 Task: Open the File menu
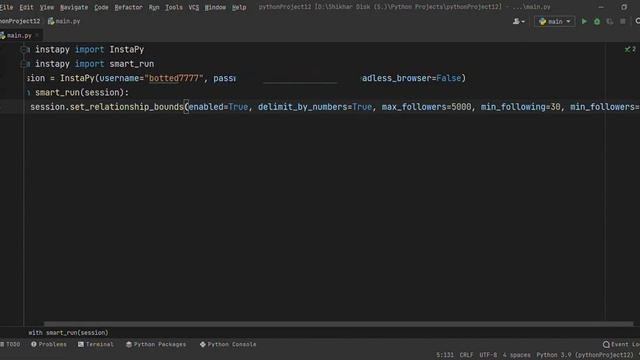coord(7,7)
